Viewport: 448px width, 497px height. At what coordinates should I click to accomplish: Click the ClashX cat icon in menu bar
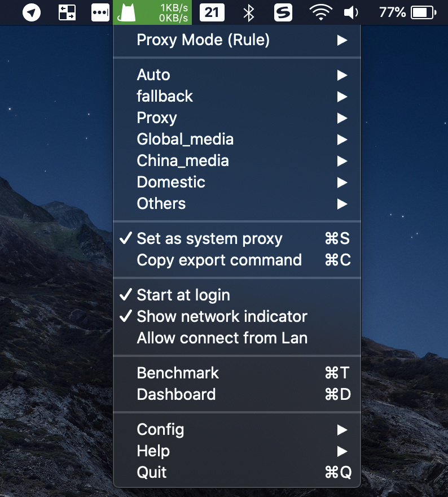click(x=130, y=12)
